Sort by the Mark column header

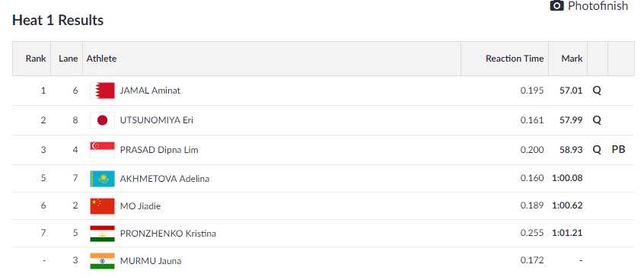point(572,59)
